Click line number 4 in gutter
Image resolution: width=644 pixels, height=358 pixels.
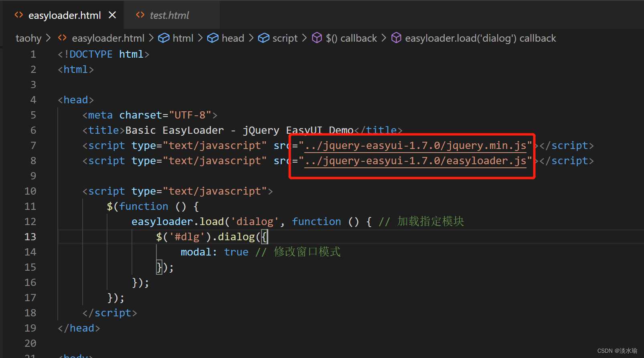tap(33, 100)
